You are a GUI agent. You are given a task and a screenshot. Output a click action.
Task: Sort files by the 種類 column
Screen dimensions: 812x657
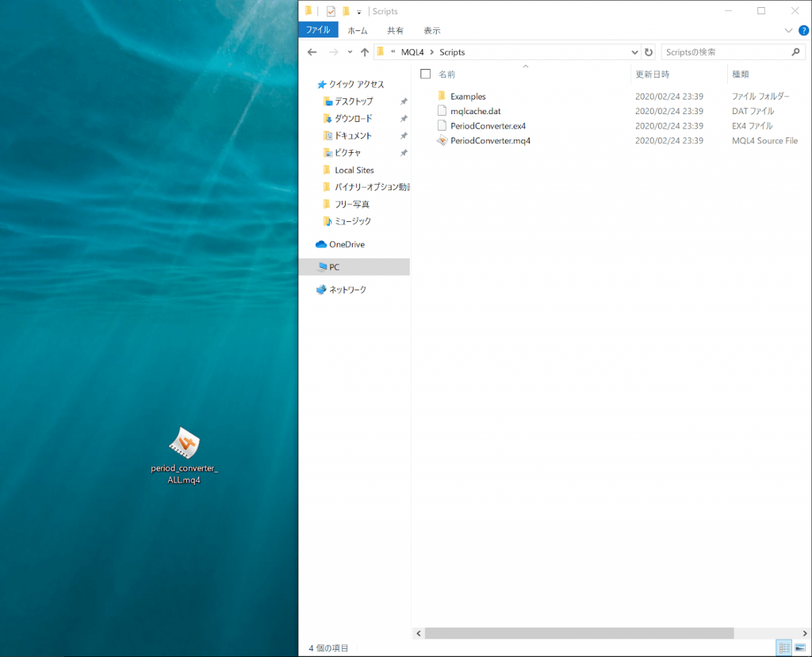click(741, 74)
